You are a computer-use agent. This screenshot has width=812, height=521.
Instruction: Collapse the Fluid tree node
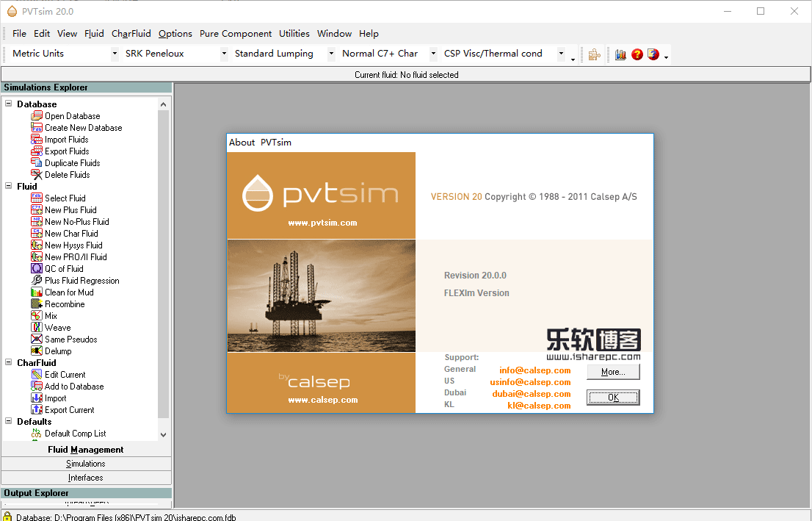(x=8, y=186)
